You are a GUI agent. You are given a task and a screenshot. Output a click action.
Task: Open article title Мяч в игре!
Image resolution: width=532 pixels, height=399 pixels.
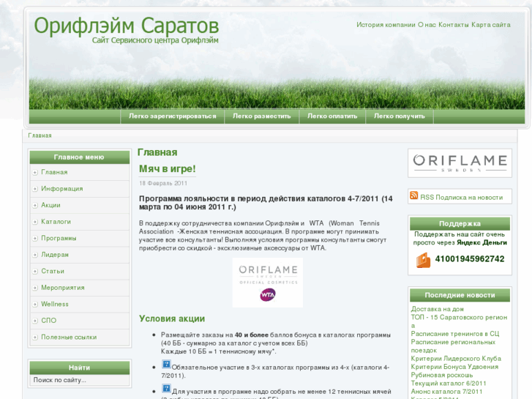(x=168, y=169)
